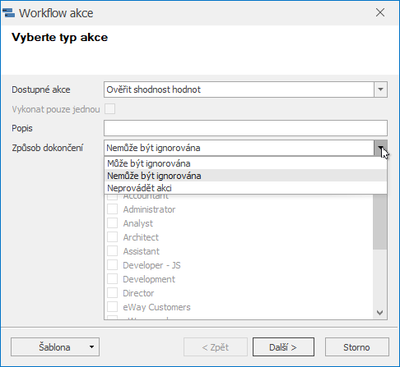Click the Dostupné akce label
Image resolution: width=400 pixels, height=367 pixels.
click(41, 90)
